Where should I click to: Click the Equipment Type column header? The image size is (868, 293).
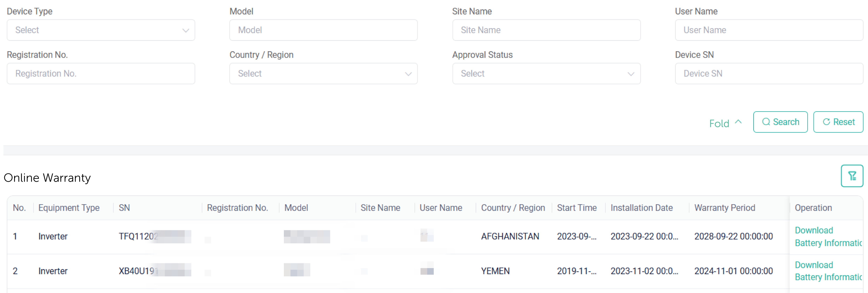[69, 208]
